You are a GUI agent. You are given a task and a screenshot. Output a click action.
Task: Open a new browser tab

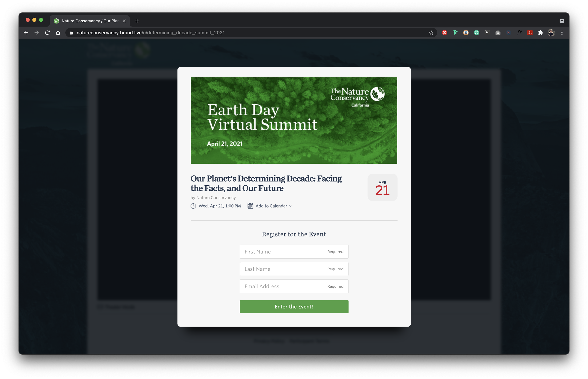(x=137, y=21)
